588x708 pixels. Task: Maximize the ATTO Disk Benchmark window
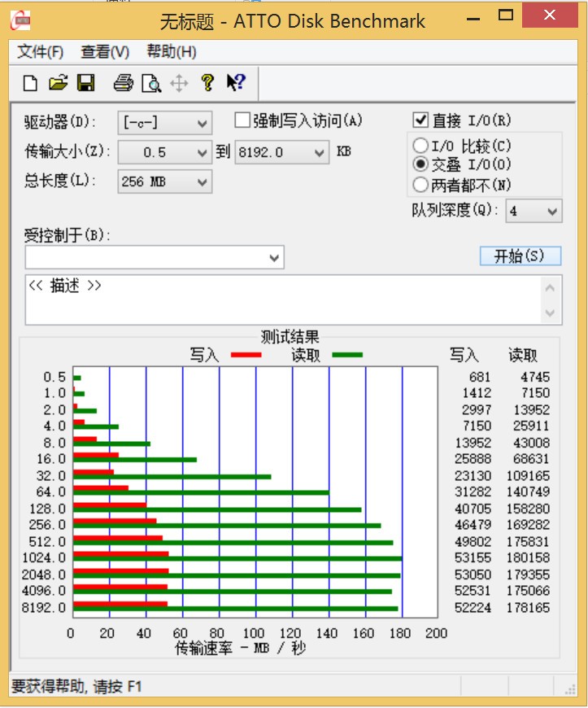click(506, 15)
